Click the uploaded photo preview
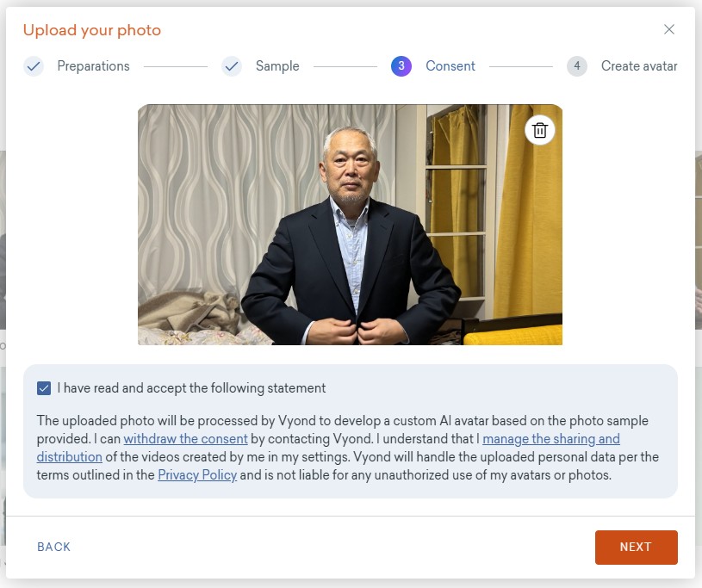 coord(350,225)
